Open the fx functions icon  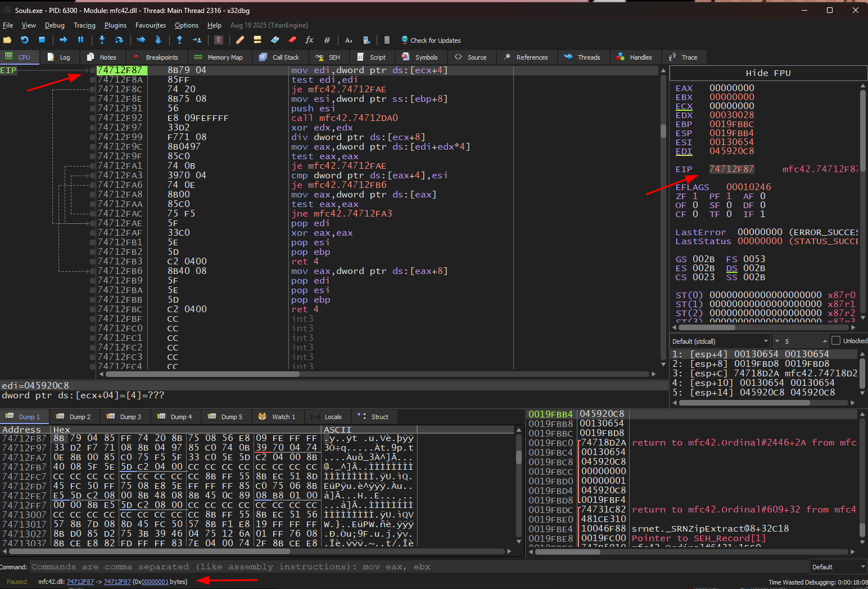(309, 40)
